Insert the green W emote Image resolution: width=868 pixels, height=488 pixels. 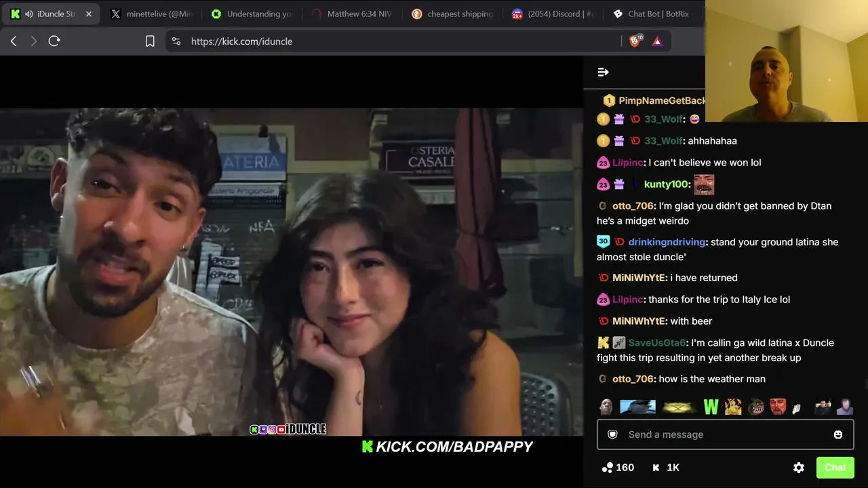(x=711, y=407)
